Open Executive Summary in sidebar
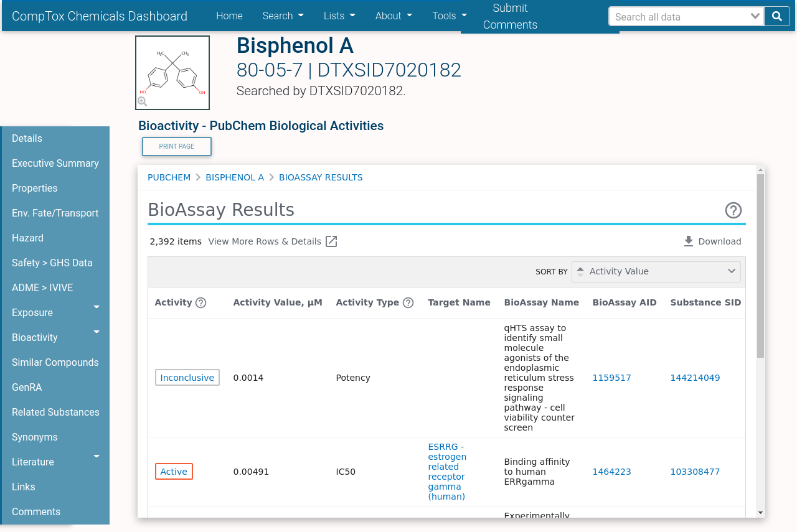This screenshot has width=797, height=532. [55, 163]
